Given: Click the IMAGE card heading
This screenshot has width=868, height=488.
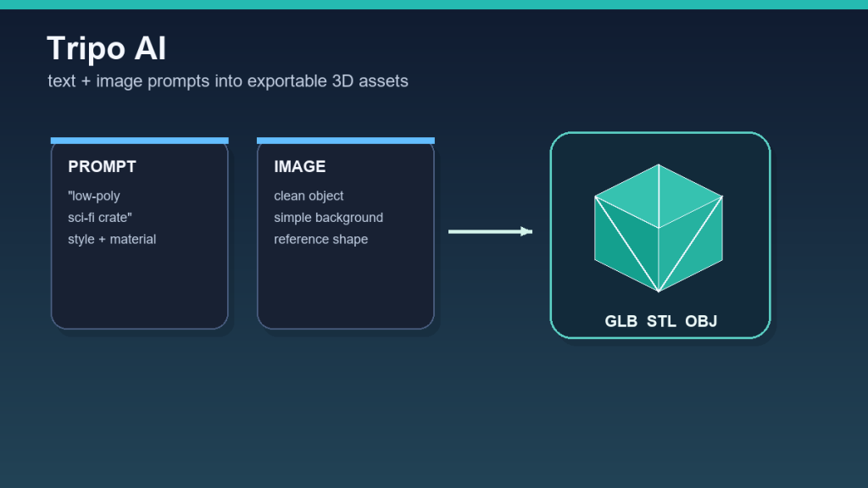Looking at the screenshot, I should (299, 167).
